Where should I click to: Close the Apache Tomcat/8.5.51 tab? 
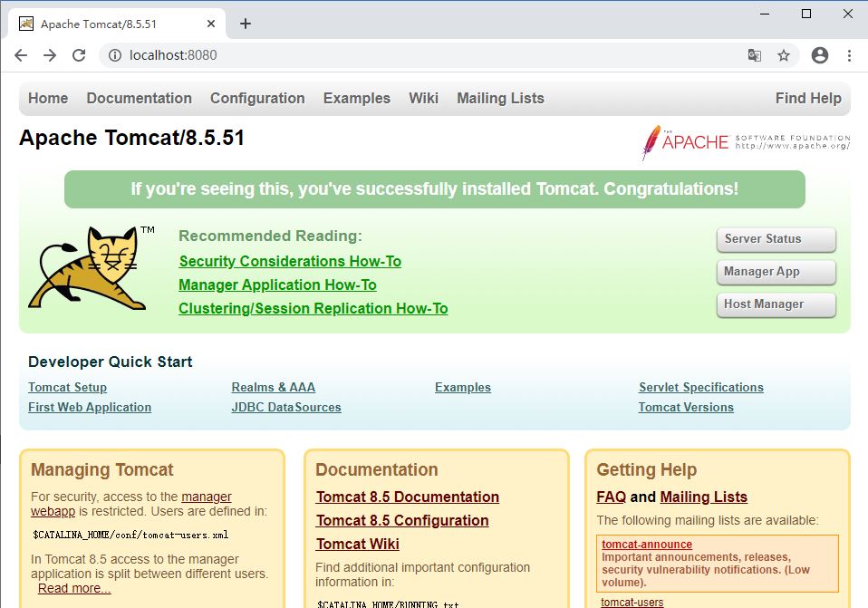pos(211,24)
